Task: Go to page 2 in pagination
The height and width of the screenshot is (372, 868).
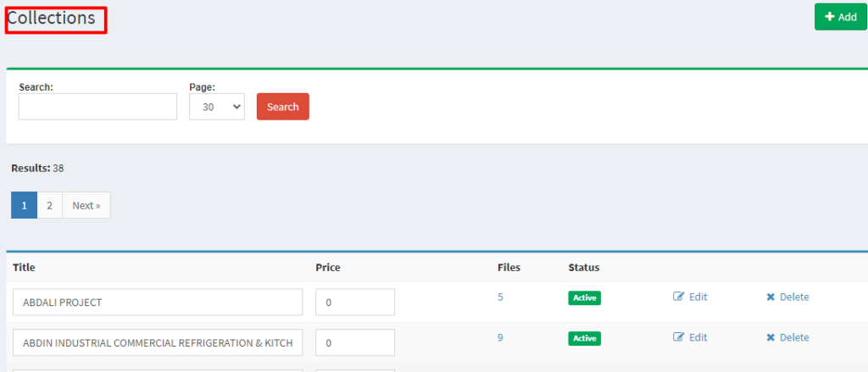Action: coord(49,205)
